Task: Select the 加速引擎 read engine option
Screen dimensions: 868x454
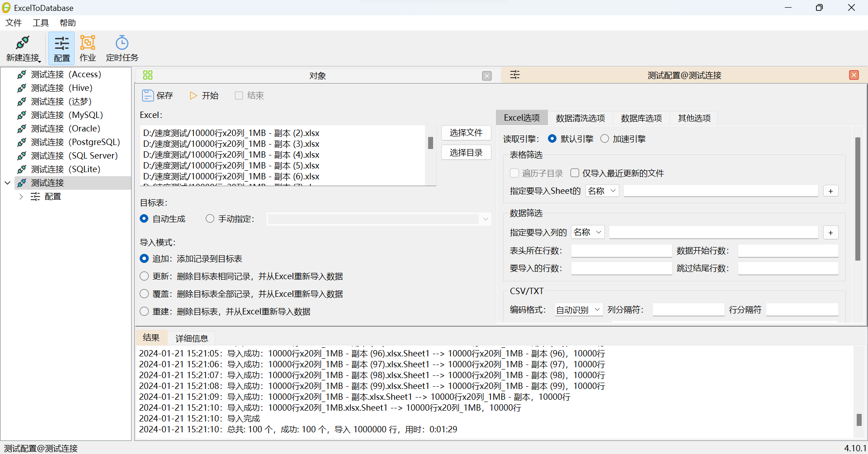Action: (x=605, y=139)
